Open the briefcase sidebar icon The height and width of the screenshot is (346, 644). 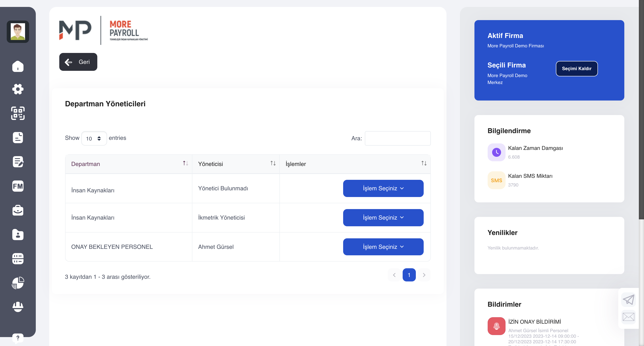(18, 210)
